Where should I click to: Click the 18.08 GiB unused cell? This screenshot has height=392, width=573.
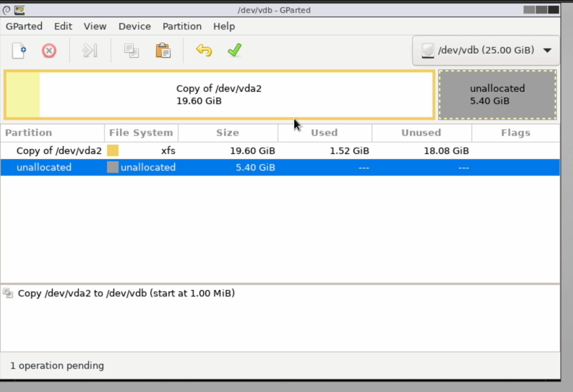click(446, 151)
